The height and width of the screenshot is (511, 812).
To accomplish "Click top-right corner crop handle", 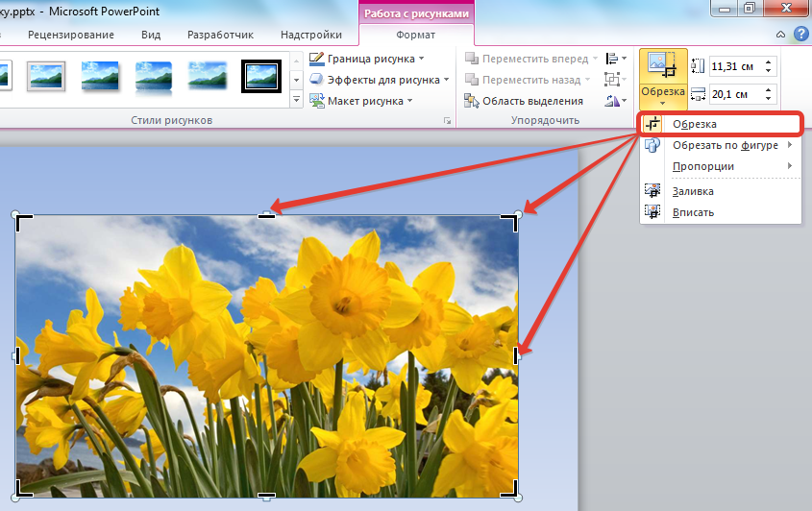I will (509, 223).
